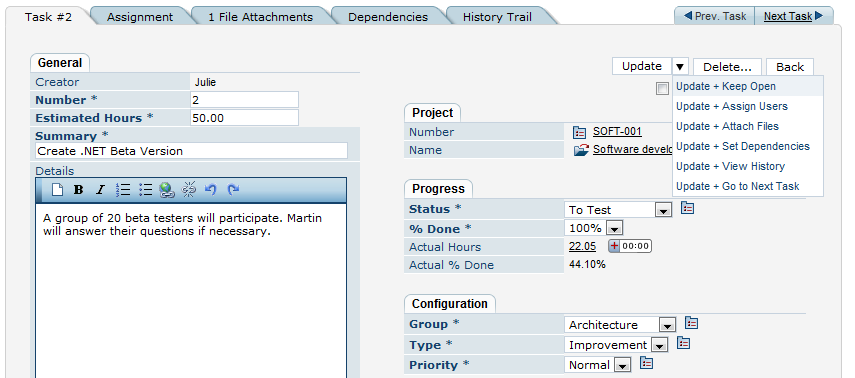This screenshot has width=855, height=378.
Task: Click the Estimated Hours field showing 50.00
Action: (244, 118)
